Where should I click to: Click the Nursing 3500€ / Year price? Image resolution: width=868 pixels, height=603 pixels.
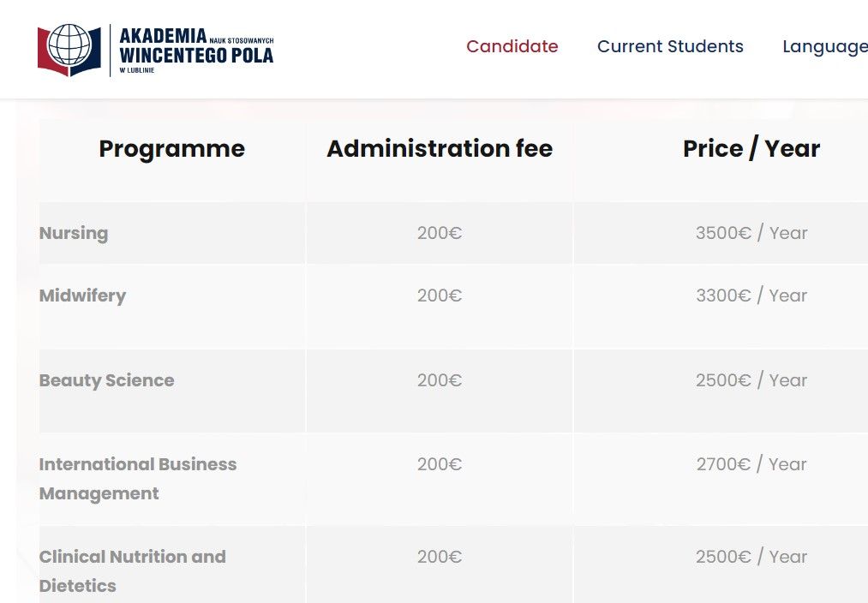[751, 233]
